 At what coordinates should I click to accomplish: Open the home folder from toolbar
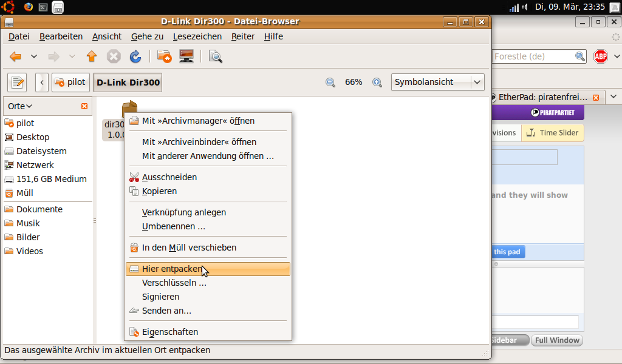coord(164,56)
